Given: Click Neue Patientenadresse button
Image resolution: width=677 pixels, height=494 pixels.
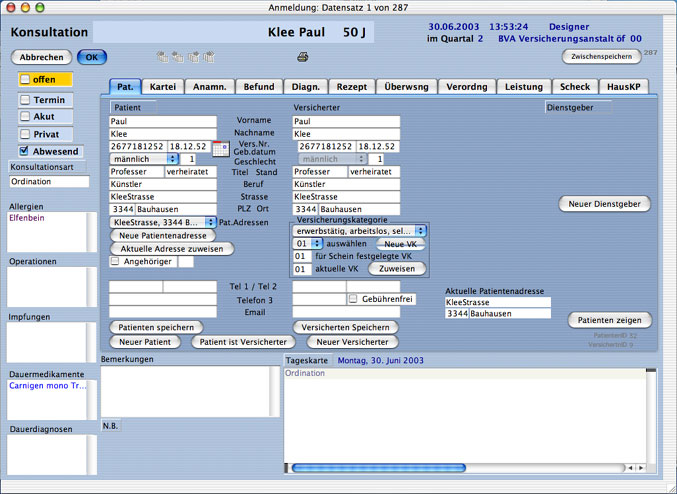Looking at the screenshot, I should pyautogui.click(x=163, y=235).
